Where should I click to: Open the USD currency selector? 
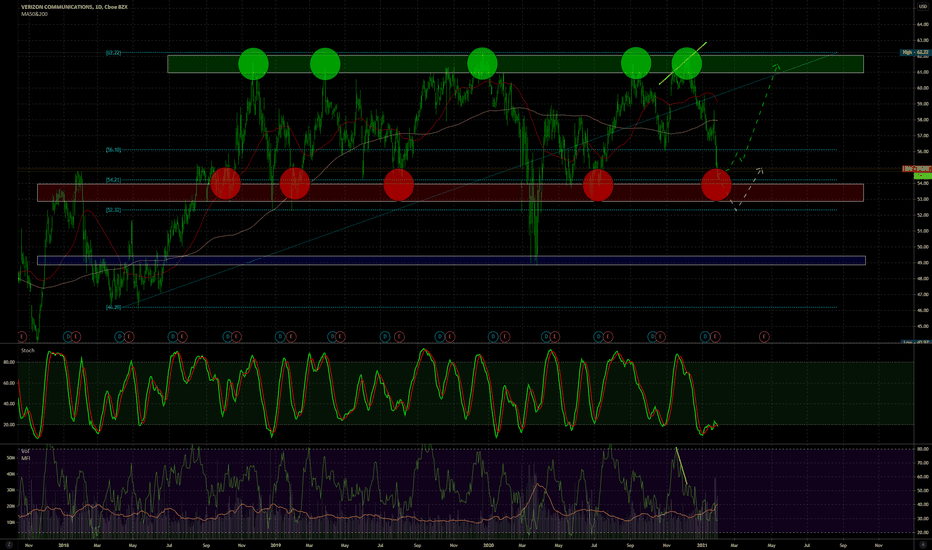point(922,6)
